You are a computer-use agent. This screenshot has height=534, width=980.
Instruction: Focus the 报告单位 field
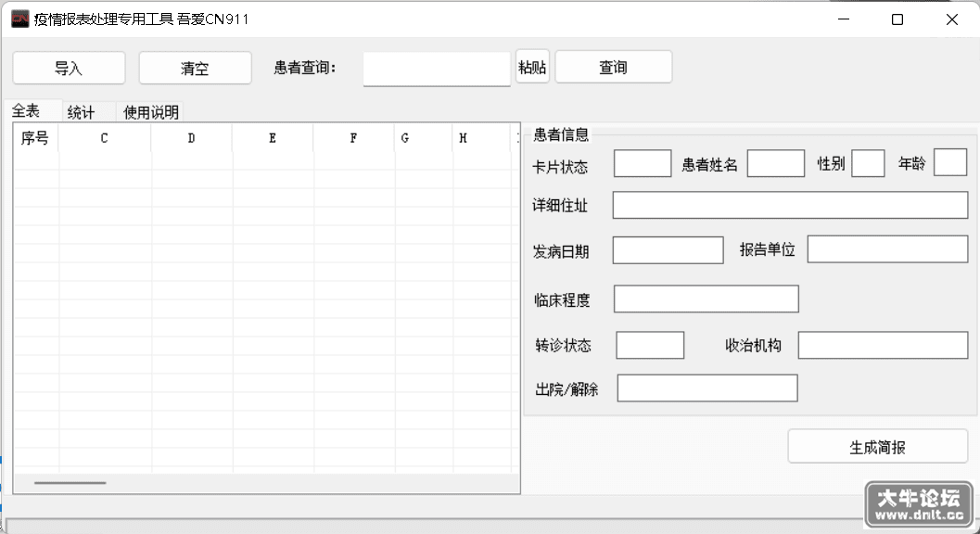point(887,248)
